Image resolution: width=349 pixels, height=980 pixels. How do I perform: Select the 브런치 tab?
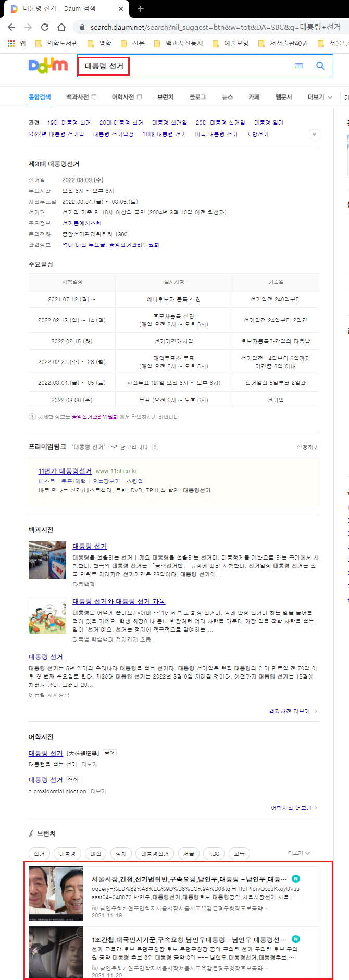(166, 97)
